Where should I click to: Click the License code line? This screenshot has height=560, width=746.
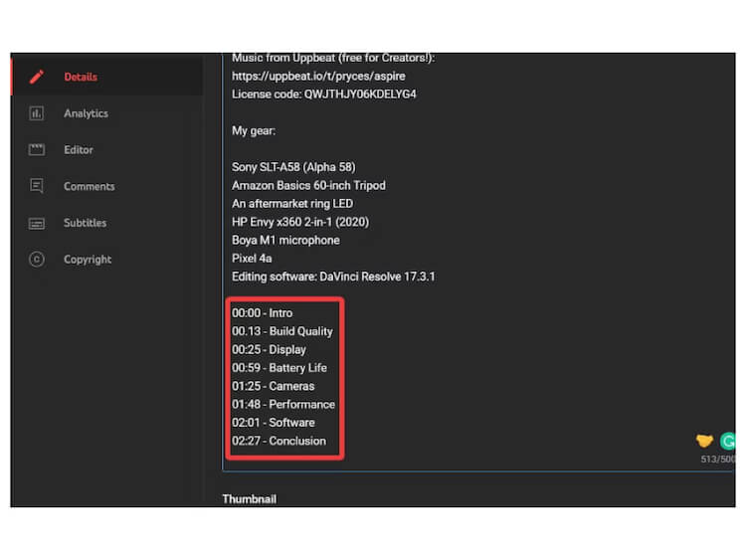coord(324,94)
